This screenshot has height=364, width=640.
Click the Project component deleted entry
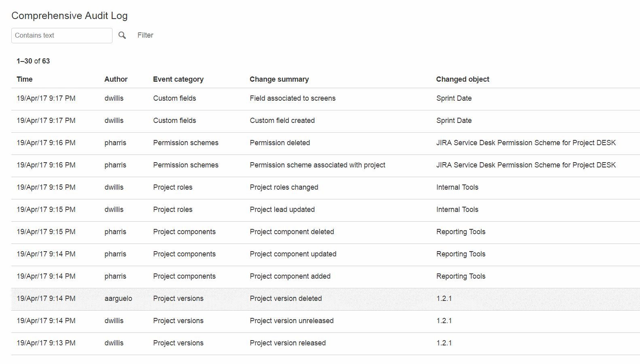pyautogui.click(x=292, y=232)
